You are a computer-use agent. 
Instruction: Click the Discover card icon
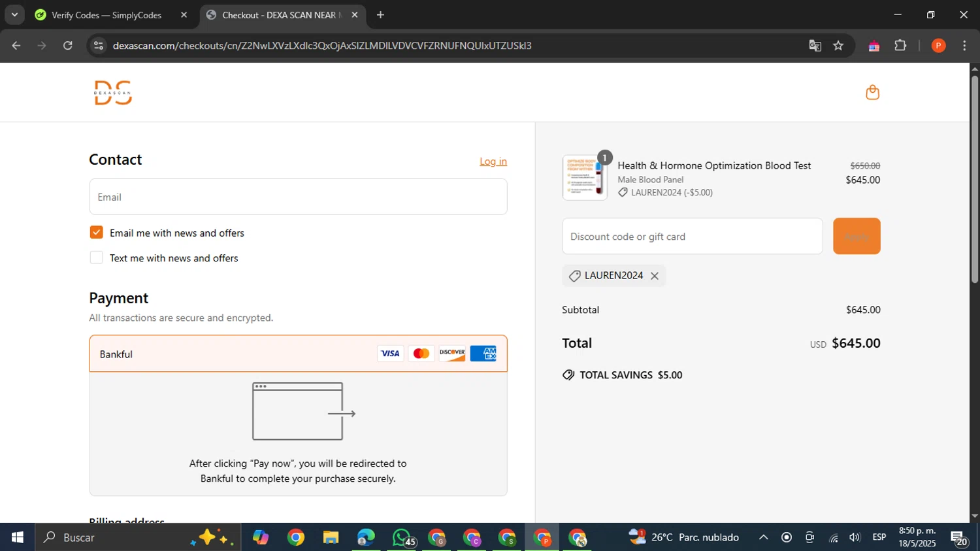point(452,354)
